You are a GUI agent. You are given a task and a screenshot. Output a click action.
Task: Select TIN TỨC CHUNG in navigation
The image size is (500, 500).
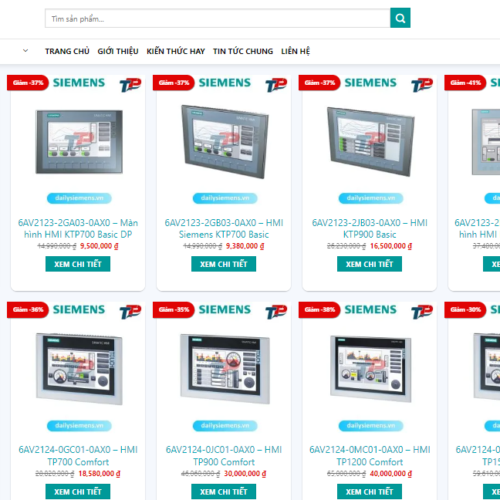tap(243, 51)
